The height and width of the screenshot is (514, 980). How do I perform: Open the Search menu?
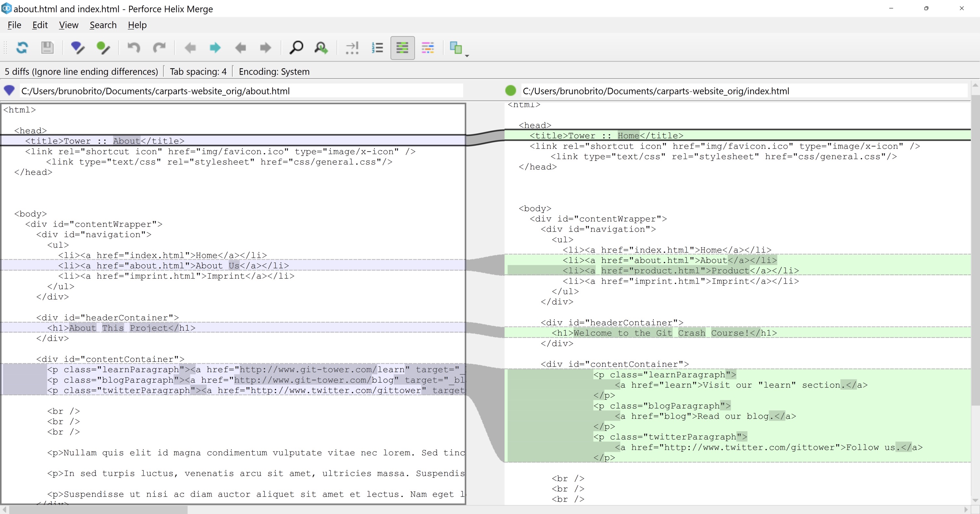coord(103,25)
